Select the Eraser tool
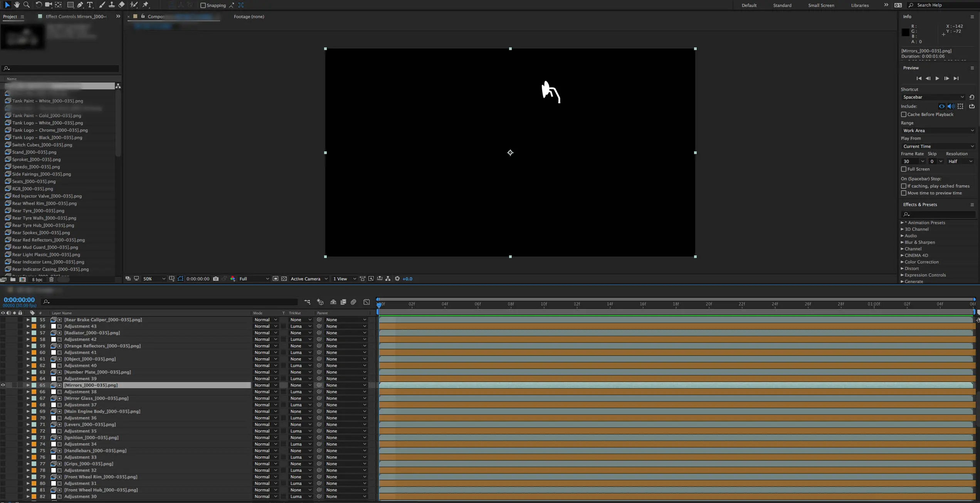 coord(121,5)
